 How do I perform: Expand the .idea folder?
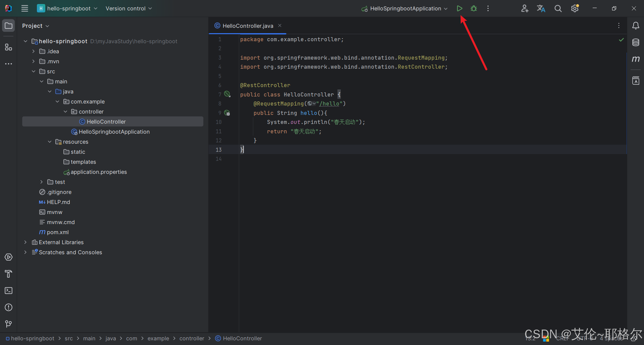coord(34,51)
